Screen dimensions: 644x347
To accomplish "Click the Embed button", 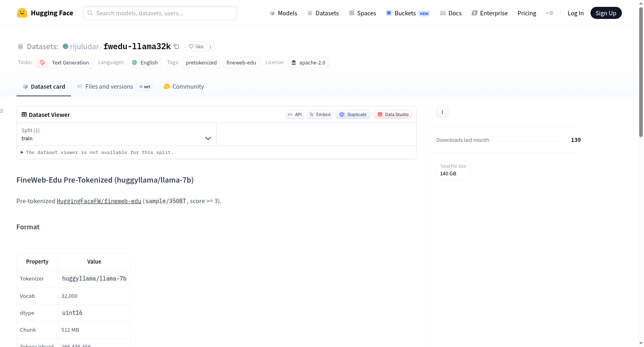I will [320, 114].
